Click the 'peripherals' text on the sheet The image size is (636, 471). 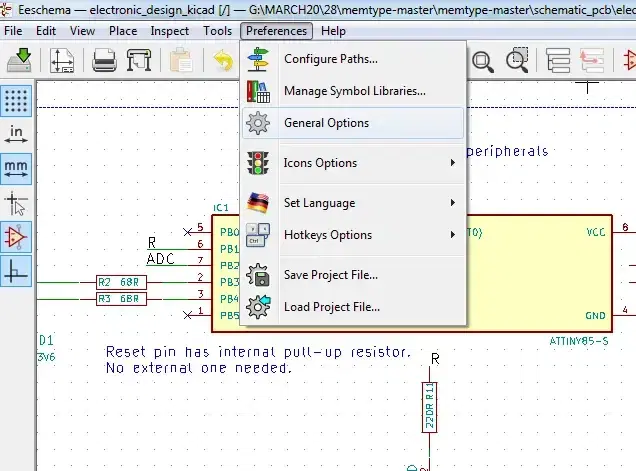507,152
